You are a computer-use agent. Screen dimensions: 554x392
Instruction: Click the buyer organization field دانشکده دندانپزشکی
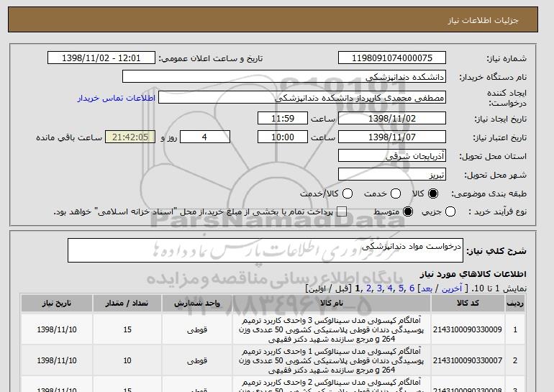coord(284,77)
